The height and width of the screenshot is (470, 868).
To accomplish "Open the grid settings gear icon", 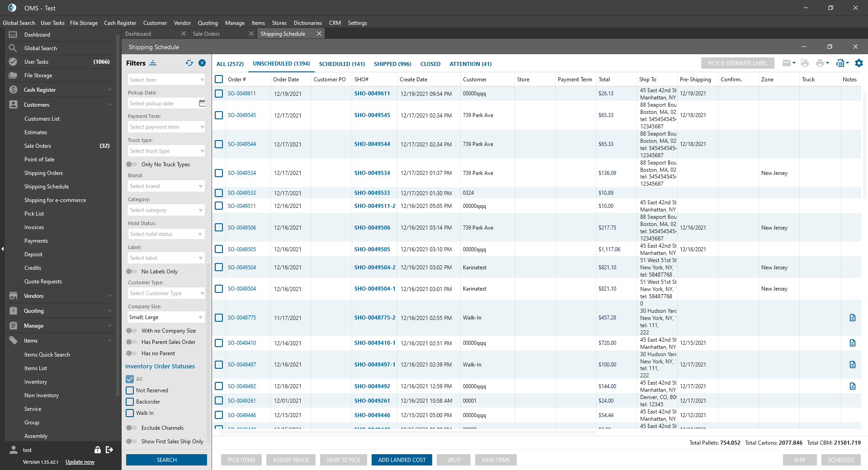I will point(859,63).
